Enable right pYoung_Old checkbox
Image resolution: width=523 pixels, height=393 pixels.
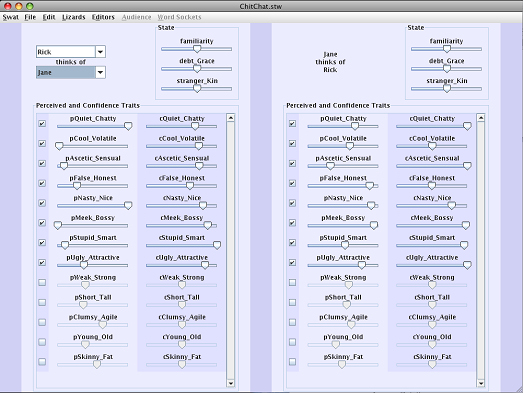(292, 342)
